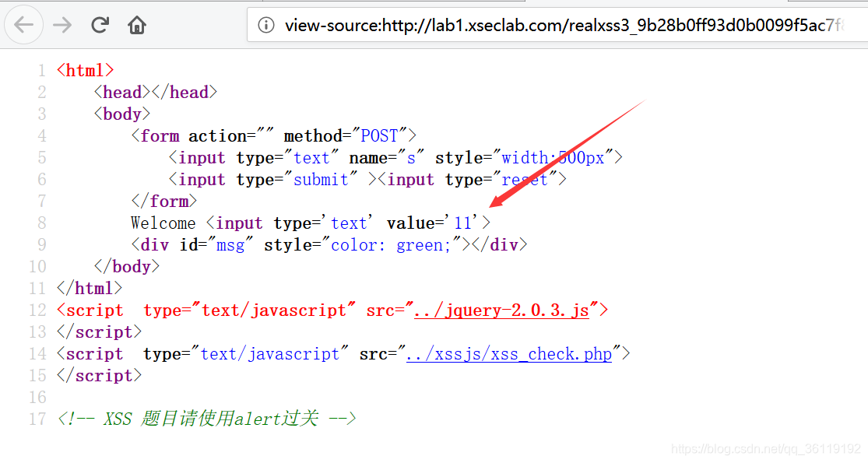868x463 pixels.
Task: Click the POST method value in form tag
Action: coord(379,135)
